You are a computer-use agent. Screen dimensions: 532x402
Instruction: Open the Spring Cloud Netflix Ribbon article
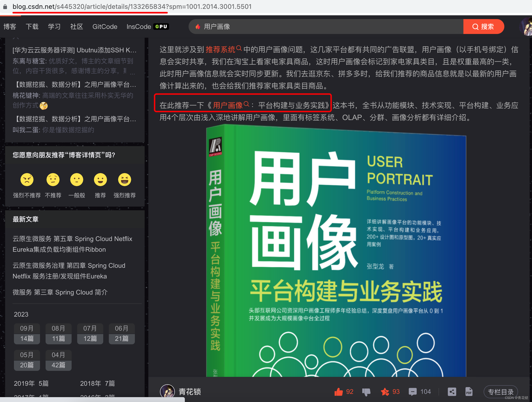[72, 244]
